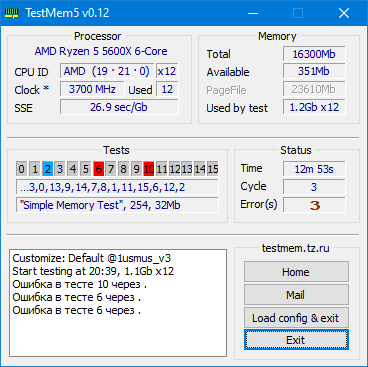The image size is (368, 367).
Task: Select test box 0
Action: [x=22, y=169]
